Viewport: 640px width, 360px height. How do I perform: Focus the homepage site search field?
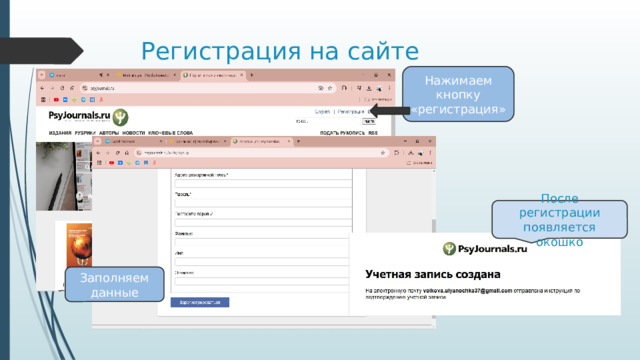coord(328,122)
